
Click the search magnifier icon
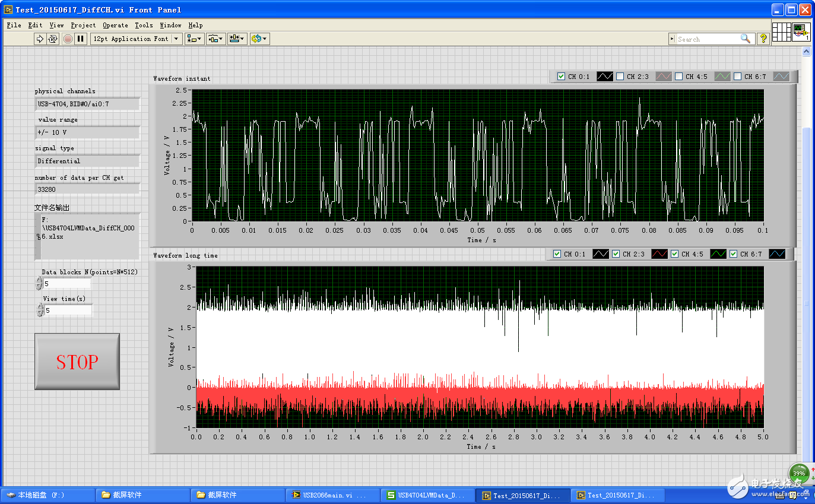[x=746, y=39]
